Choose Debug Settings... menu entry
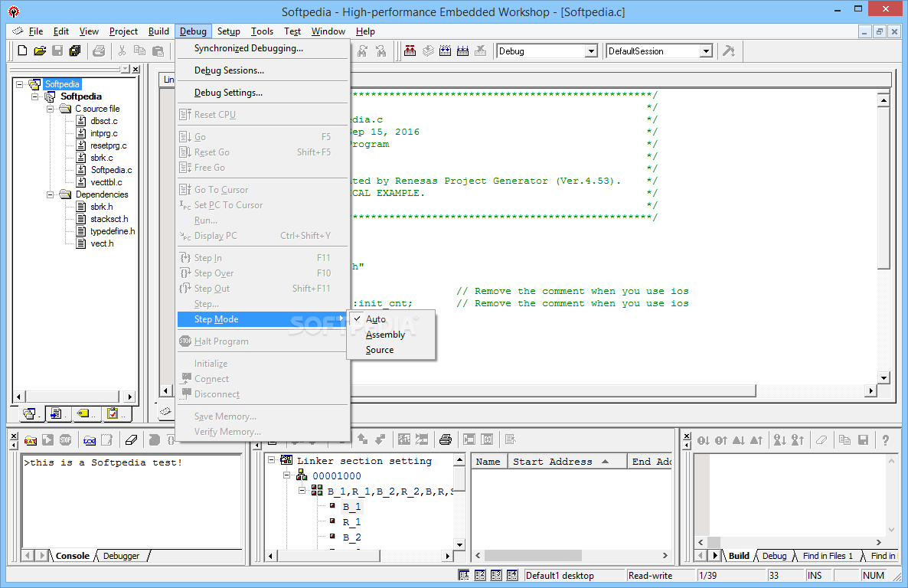Viewport: 908px width, 588px height. (x=263, y=93)
